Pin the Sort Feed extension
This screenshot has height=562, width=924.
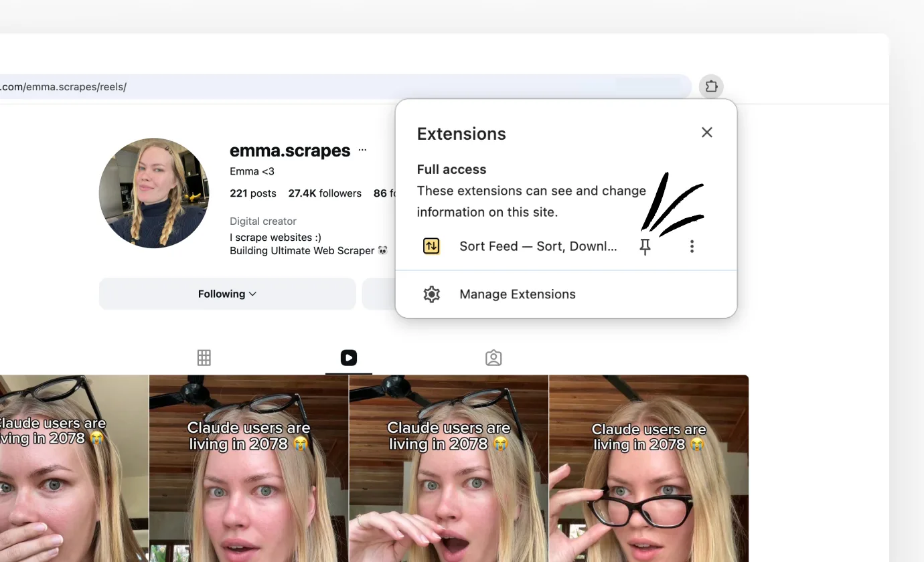coord(645,247)
